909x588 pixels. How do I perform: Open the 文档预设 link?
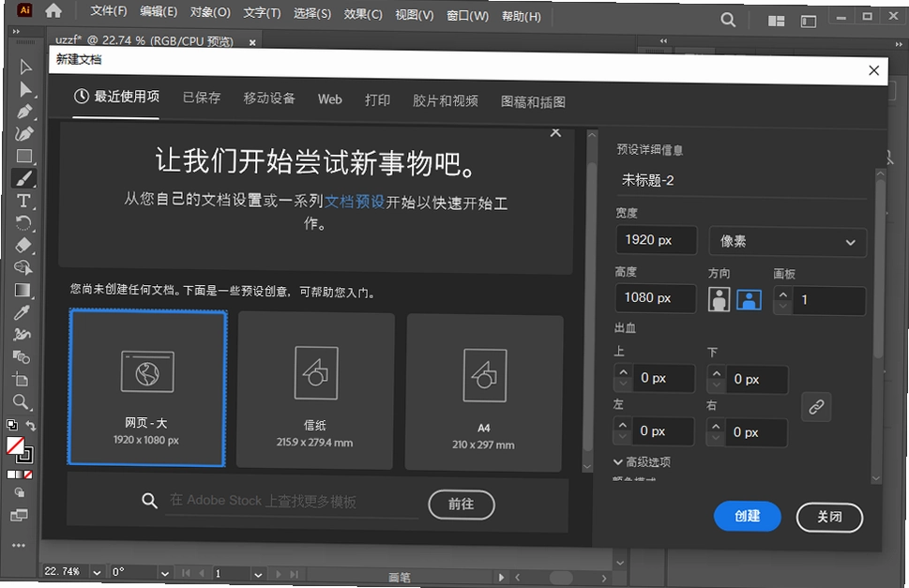coord(355,201)
